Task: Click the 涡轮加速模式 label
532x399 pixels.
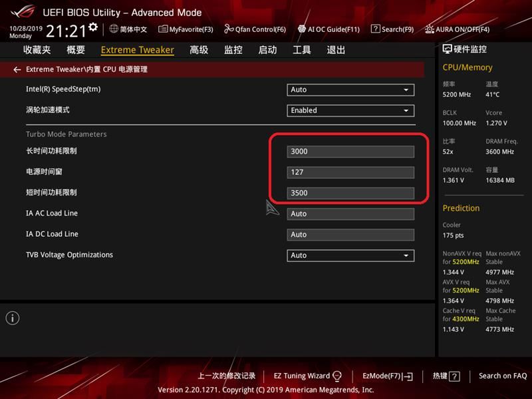Action: [x=48, y=110]
